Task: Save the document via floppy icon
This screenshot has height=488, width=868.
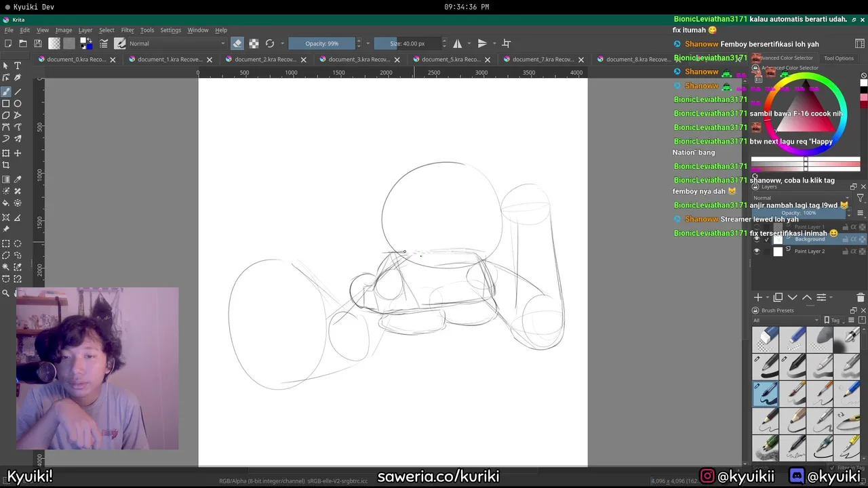Action: coord(38,43)
